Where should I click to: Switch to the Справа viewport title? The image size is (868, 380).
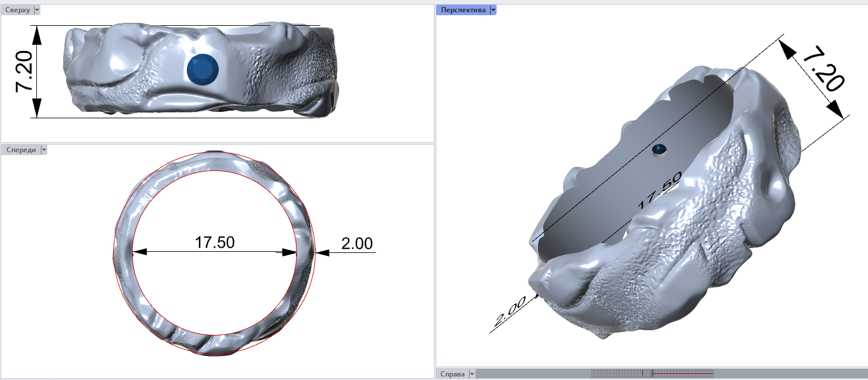[453, 374]
